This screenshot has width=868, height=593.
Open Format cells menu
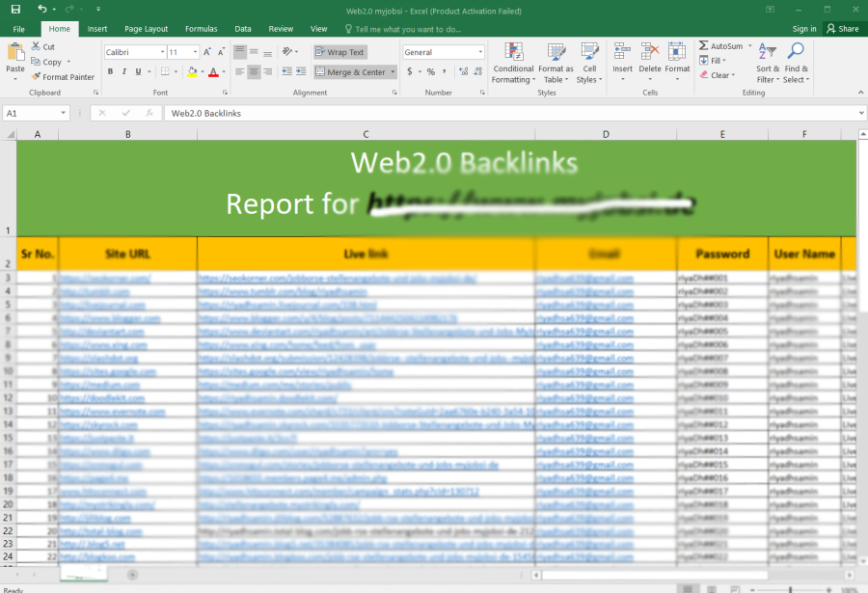(x=677, y=62)
